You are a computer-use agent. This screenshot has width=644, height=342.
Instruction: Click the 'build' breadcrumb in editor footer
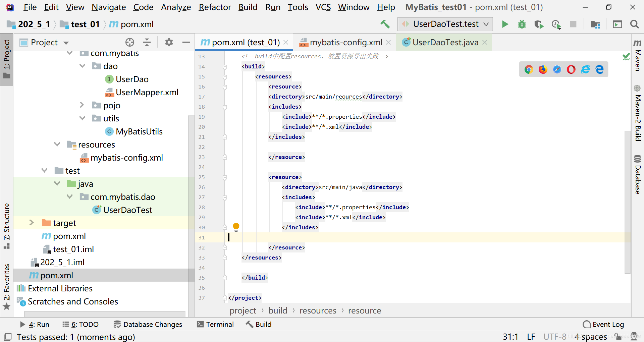pos(278,310)
